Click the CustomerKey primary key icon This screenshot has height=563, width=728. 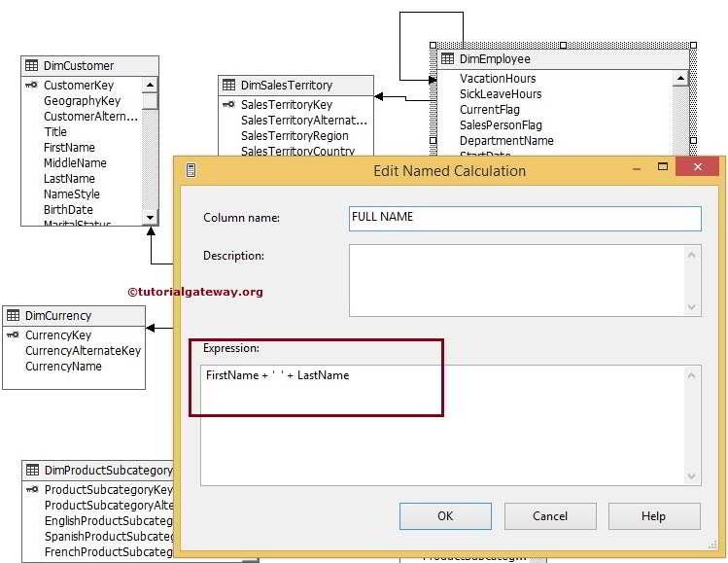click(x=31, y=85)
